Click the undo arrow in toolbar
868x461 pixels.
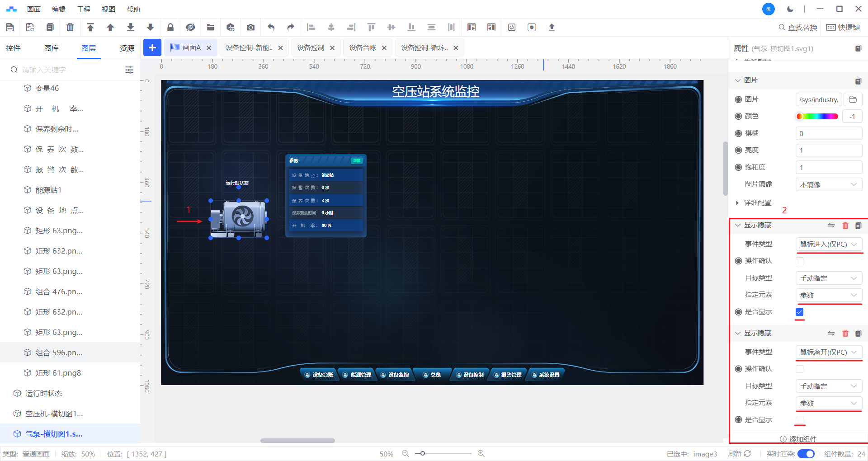271,27
